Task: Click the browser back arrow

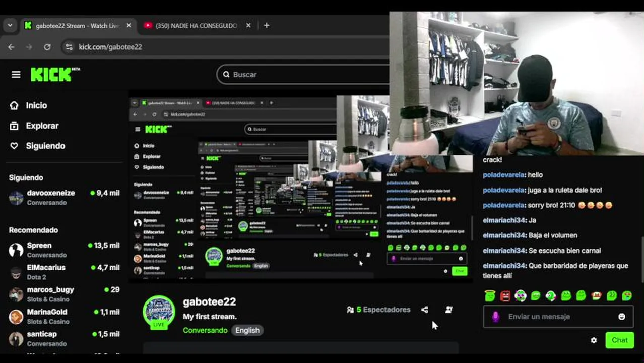Action: coord(11,47)
